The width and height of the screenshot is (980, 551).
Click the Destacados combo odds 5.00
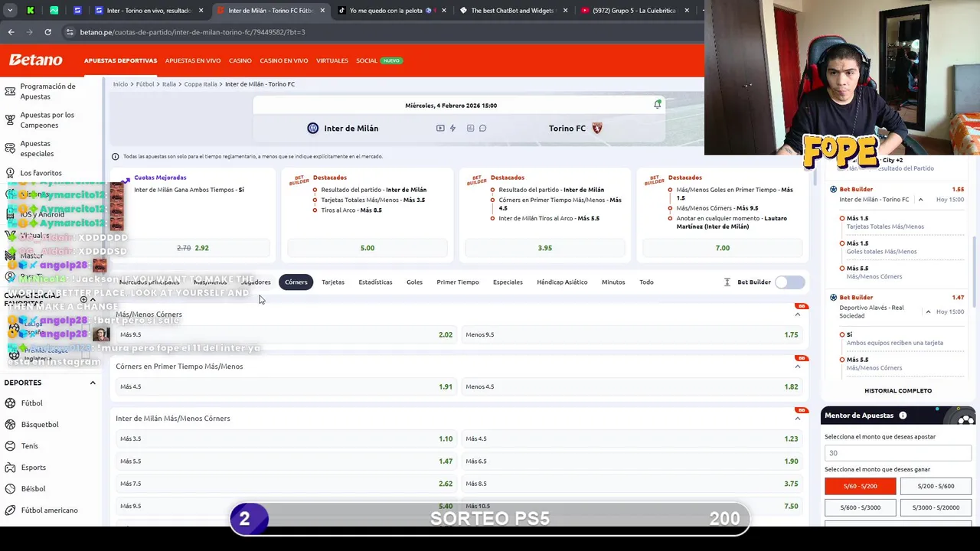367,248
